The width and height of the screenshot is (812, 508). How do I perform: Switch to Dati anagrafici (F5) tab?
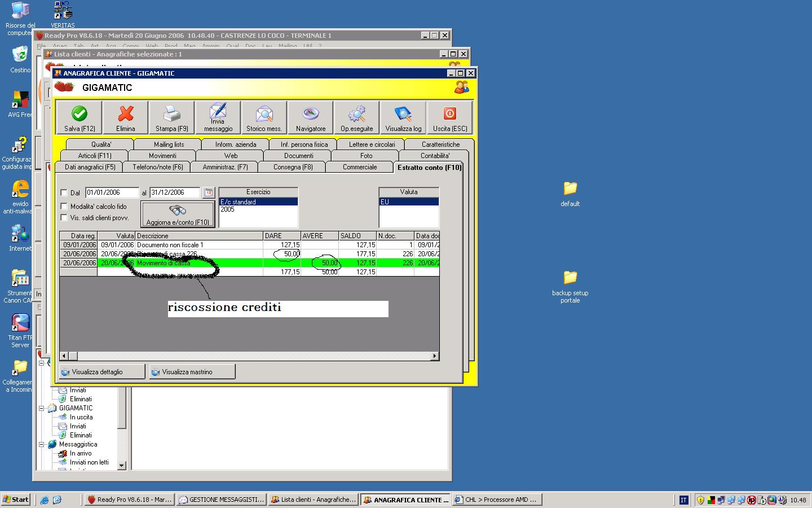tap(90, 167)
